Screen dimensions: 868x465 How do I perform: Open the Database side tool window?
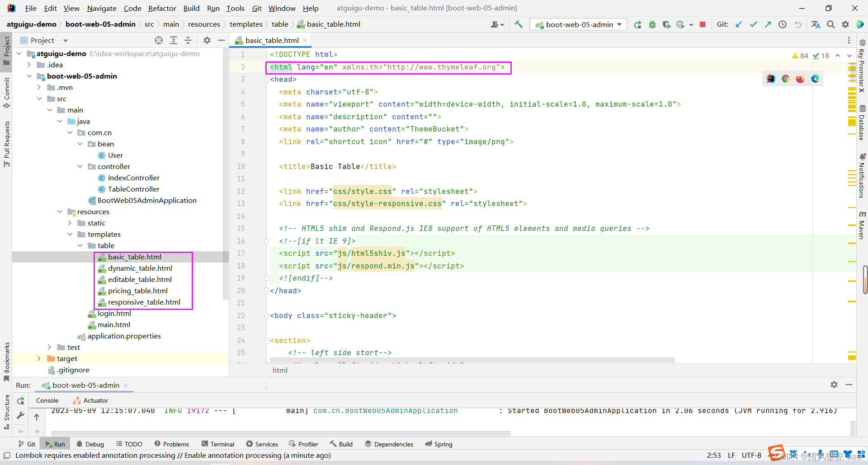click(862, 123)
